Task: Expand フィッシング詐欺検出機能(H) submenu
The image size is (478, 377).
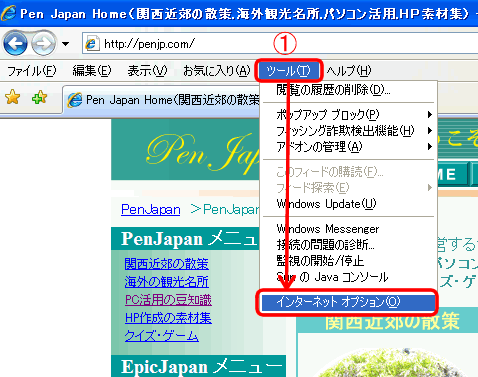Action: pyautogui.click(x=348, y=131)
